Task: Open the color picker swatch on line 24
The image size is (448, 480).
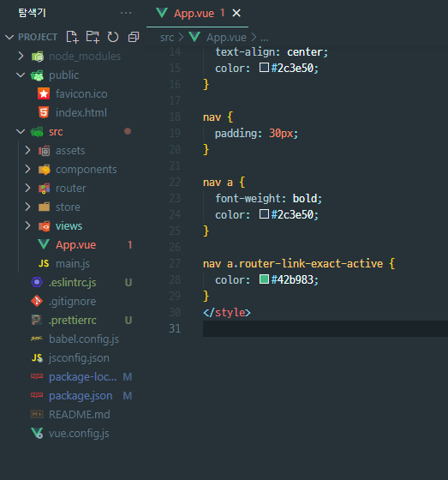Action: click(x=264, y=214)
